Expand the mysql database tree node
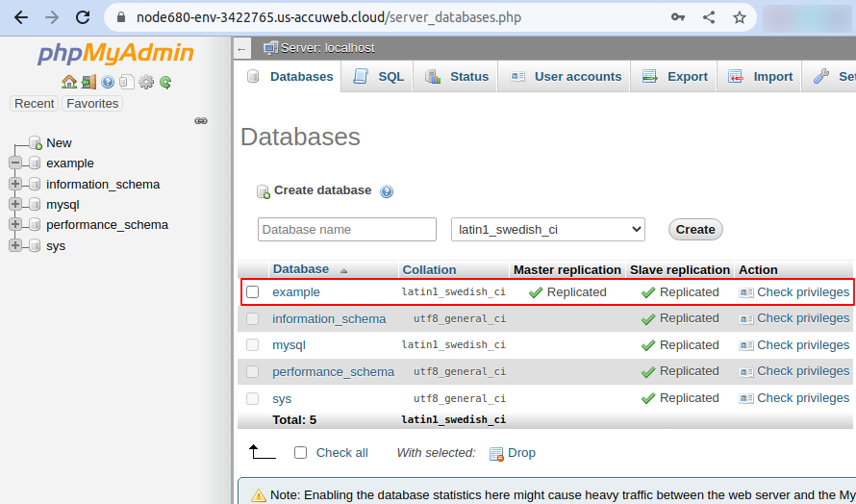Image resolution: width=856 pixels, height=504 pixels. [x=15, y=205]
